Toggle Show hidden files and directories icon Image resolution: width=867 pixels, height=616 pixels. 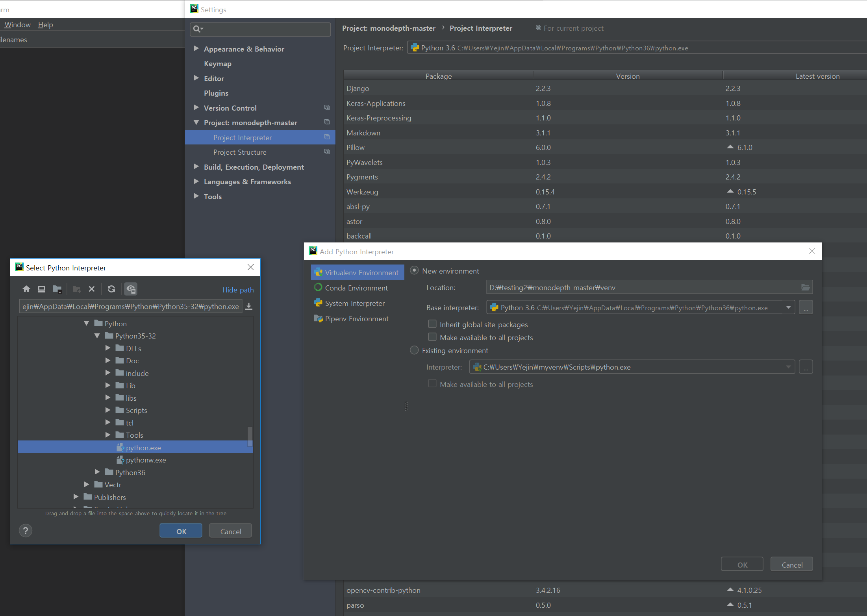(131, 289)
